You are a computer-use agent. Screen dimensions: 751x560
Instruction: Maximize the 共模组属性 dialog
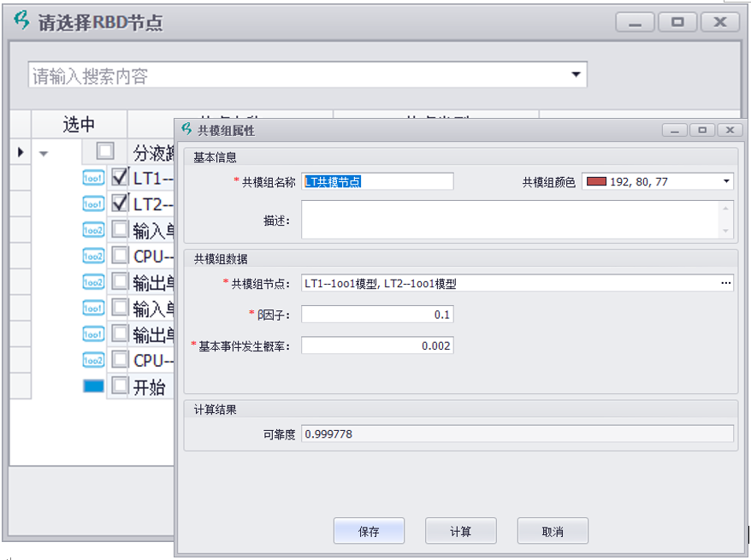tap(702, 130)
